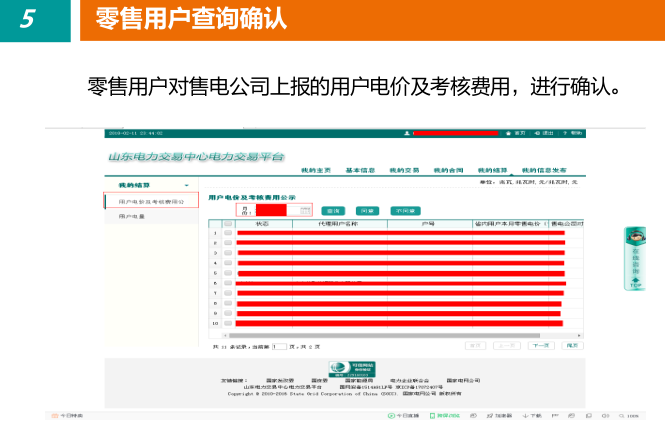This screenshot has height=434, width=665.
Task: Click the current page number input box
Action: 279,345
